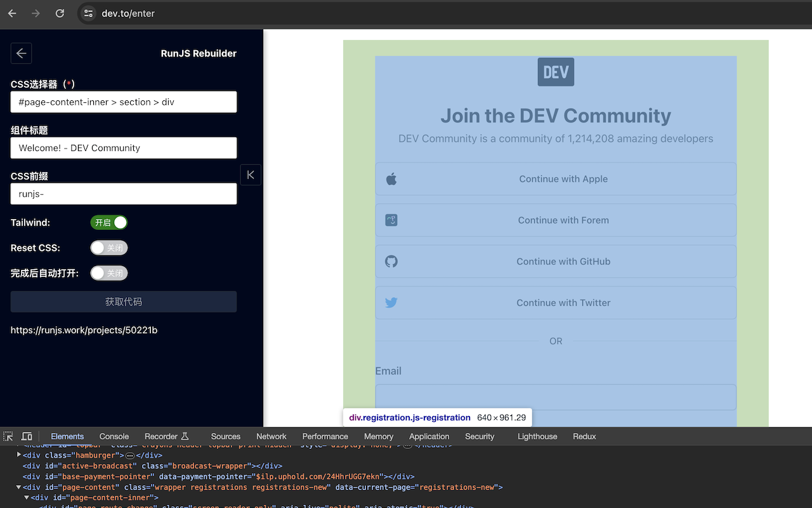Focus the CSS选择器 input field

124,102
